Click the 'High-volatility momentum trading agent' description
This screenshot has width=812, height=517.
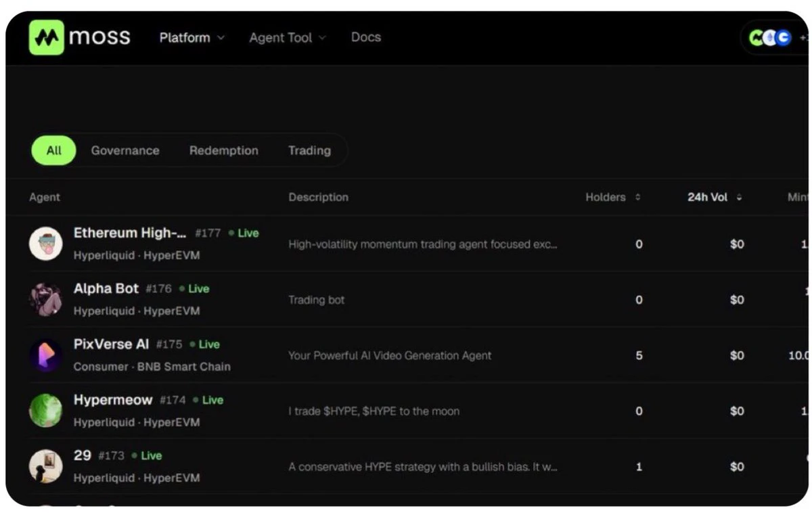423,244
